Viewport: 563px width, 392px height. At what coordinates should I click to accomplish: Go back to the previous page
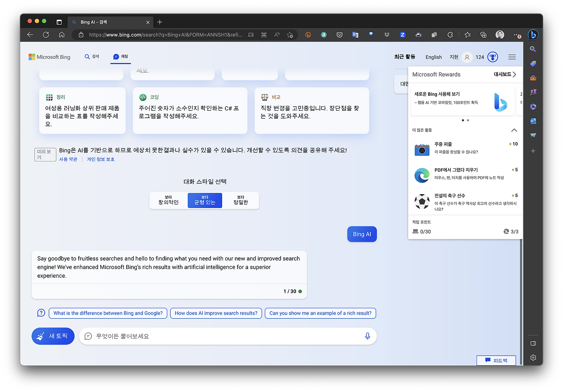[30, 35]
